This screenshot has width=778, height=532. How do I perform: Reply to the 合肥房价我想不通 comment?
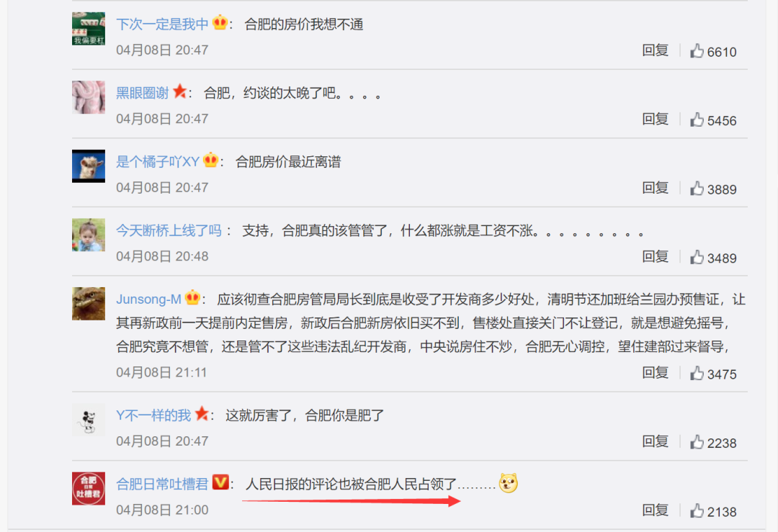point(655,50)
